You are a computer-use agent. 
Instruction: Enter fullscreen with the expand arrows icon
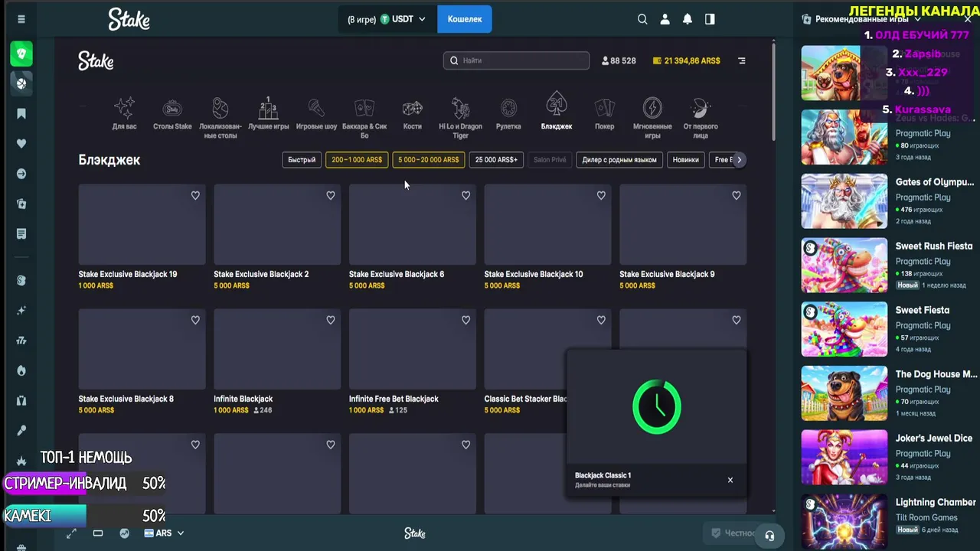tap(71, 533)
